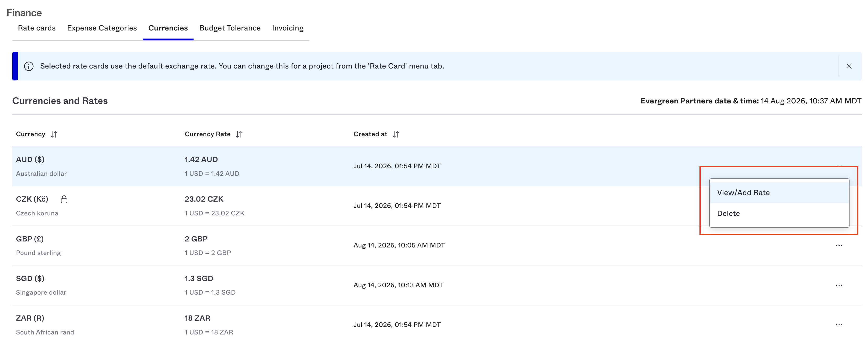Click the 23.02 CZK rate value
868x348 pixels.
coord(204,199)
